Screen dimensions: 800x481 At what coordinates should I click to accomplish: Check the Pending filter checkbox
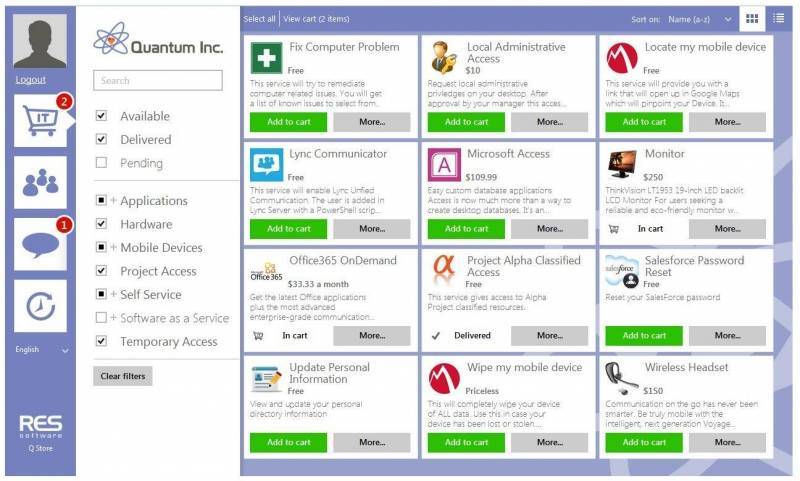point(102,163)
